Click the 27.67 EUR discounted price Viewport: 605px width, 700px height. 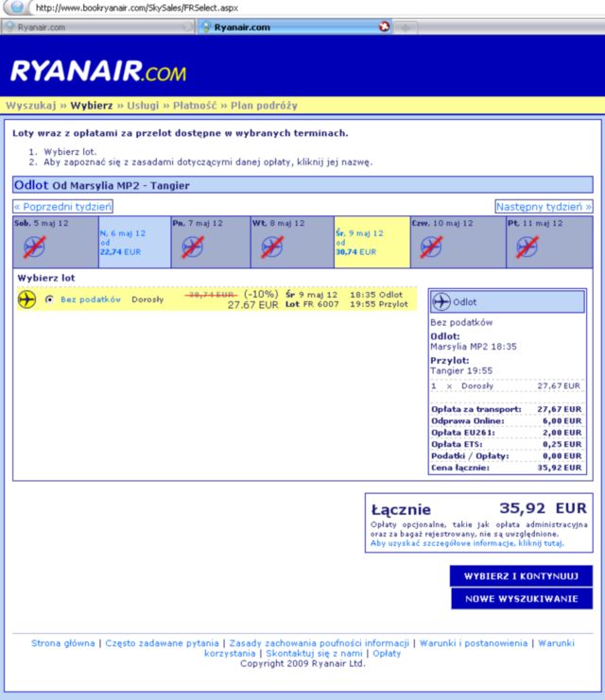point(253,305)
